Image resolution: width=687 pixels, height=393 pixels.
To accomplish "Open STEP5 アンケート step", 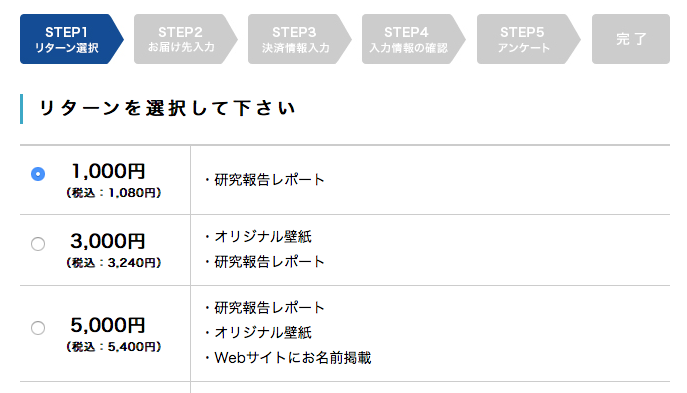I will (x=528, y=39).
